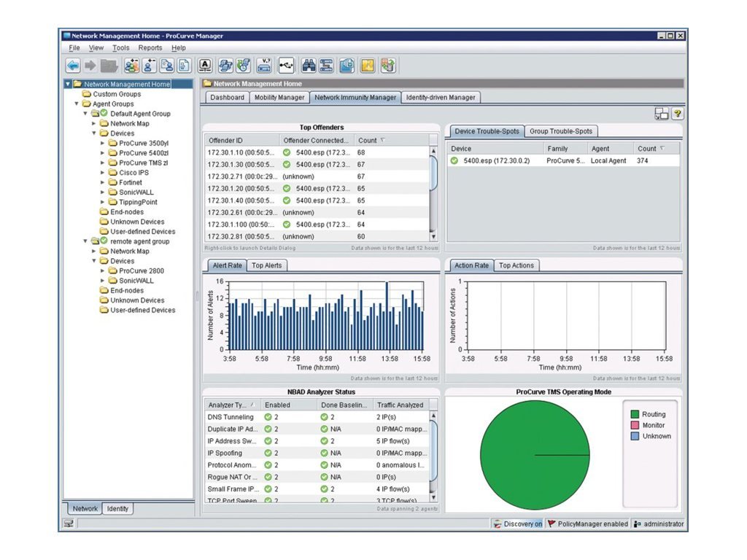
Task: Click the blue hierarchy bars toolbar icon
Action: [x=326, y=66]
